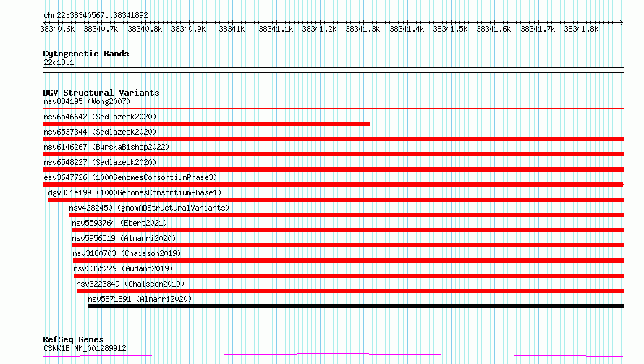Click the black nsv5871891 variant bar
The image size is (644, 364).
tap(356, 306)
